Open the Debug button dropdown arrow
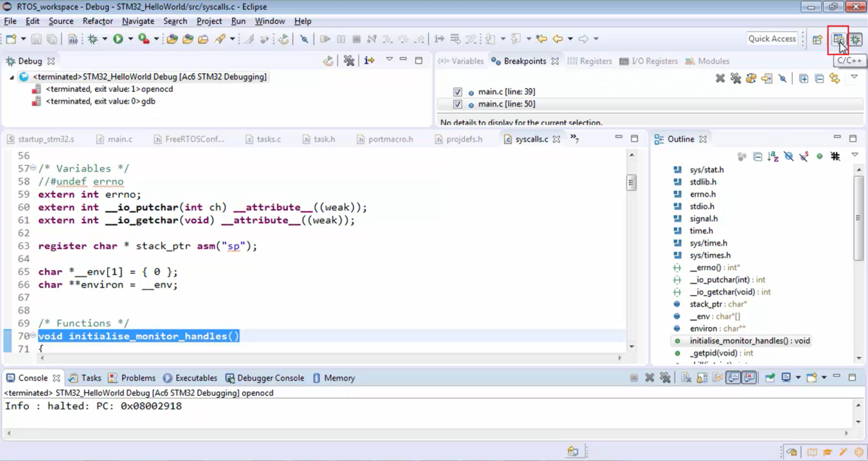868x461 pixels. click(x=105, y=39)
